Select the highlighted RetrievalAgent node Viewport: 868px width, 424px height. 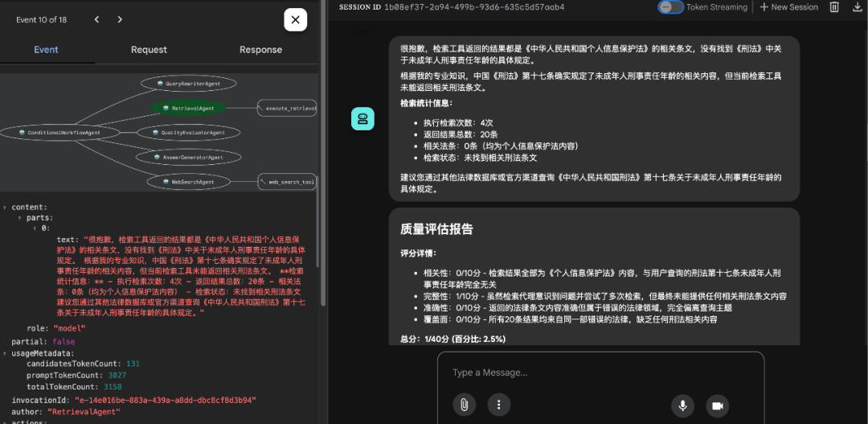click(x=188, y=108)
